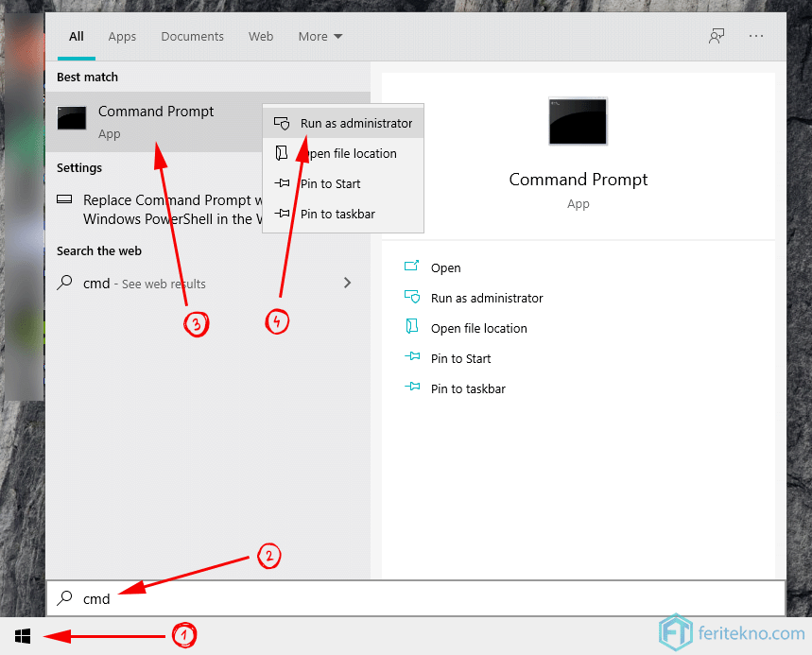Image resolution: width=812 pixels, height=655 pixels.
Task: Click the search magnifier icon in search box
Action: click(x=64, y=598)
